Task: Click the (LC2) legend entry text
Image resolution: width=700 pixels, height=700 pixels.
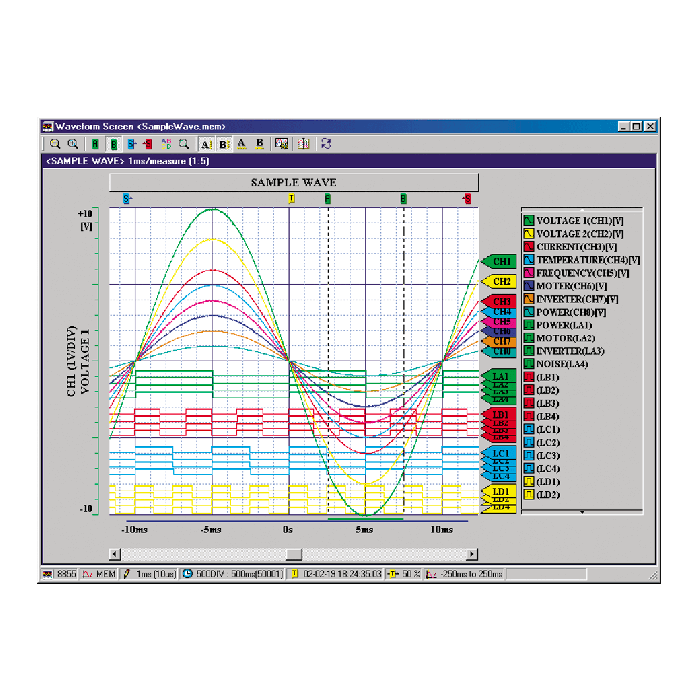Action: click(548, 442)
